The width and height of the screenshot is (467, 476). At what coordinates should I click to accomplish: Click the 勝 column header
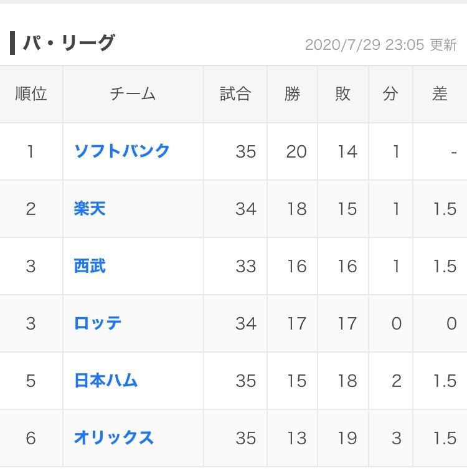[292, 94]
